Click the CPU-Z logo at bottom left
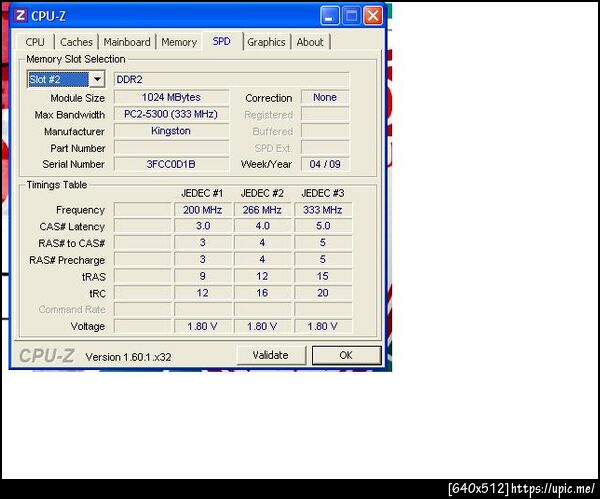The width and height of the screenshot is (600, 499). click(x=47, y=356)
